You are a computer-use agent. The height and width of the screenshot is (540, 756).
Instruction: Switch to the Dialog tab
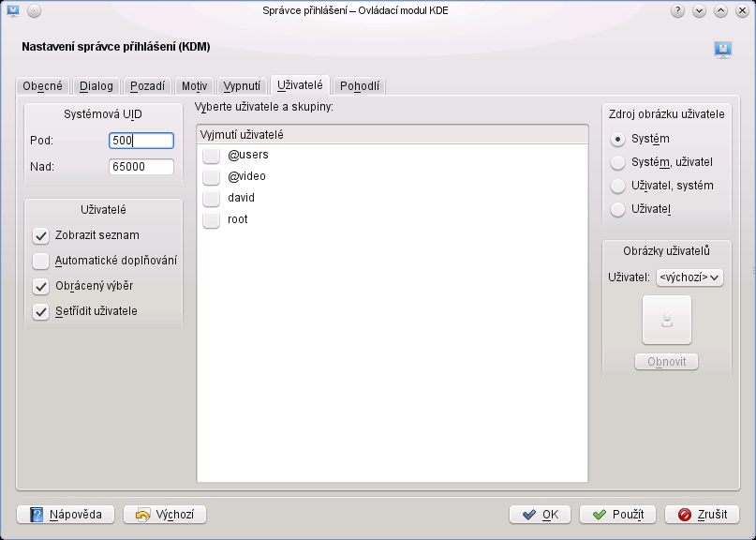click(x=96, y=86)
